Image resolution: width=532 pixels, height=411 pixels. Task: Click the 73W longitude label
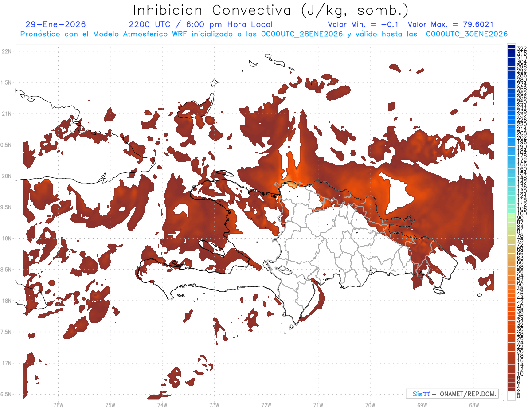click(x=214, y=405)
